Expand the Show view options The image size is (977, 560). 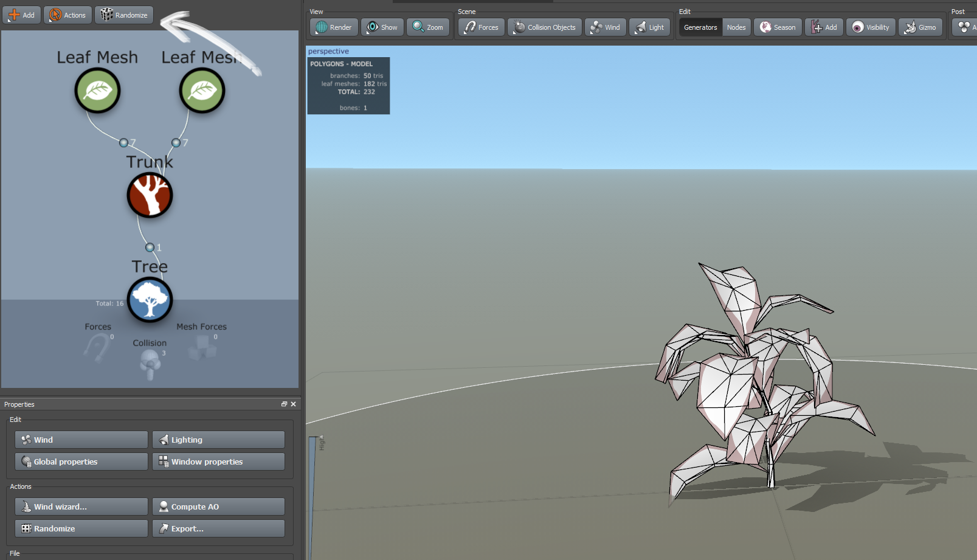point(382,27)
